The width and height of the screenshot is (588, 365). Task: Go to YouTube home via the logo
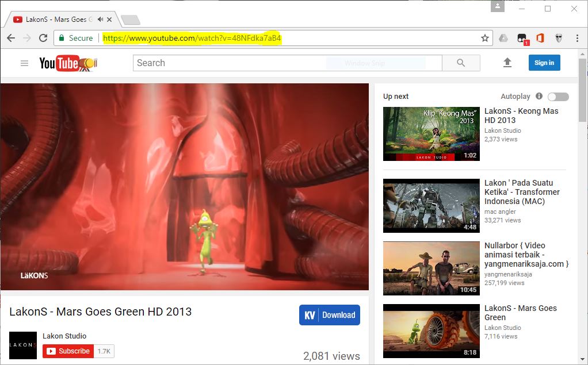[68, 63]
